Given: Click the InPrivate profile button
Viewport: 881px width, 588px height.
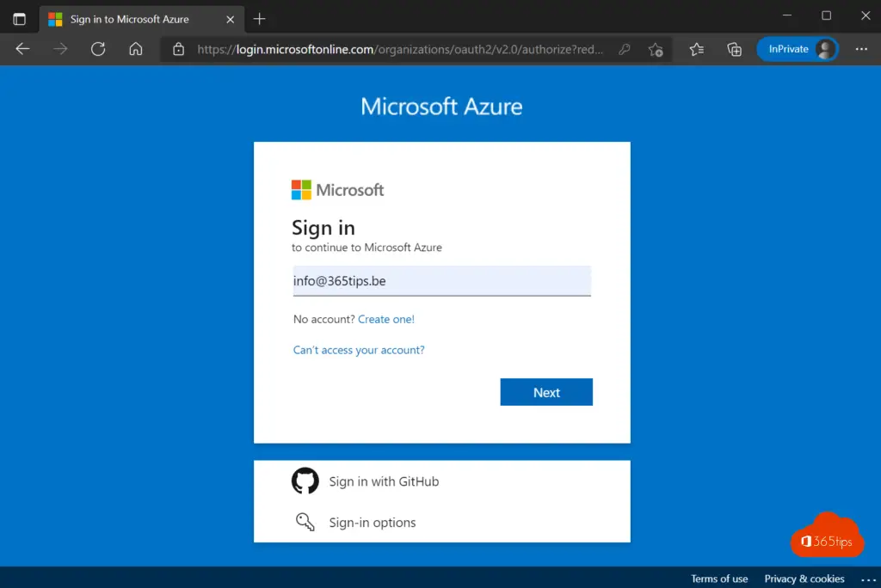Looking at the screenshot, I should coord(798,49).
